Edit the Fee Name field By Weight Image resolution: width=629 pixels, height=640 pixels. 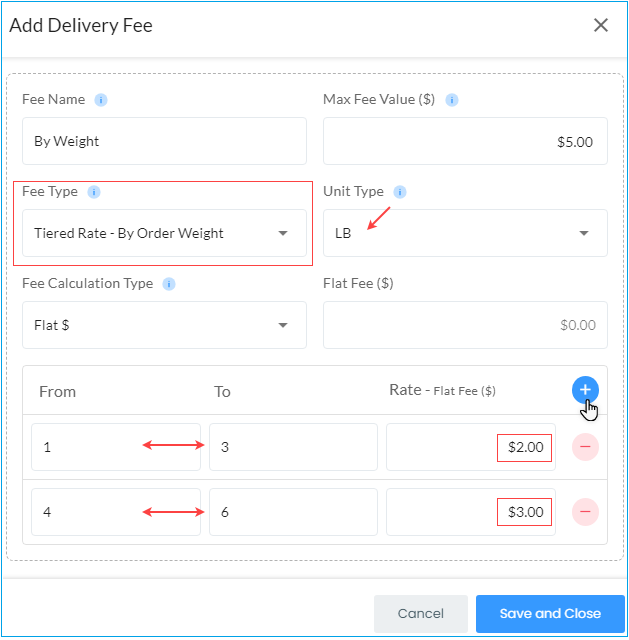164,141
